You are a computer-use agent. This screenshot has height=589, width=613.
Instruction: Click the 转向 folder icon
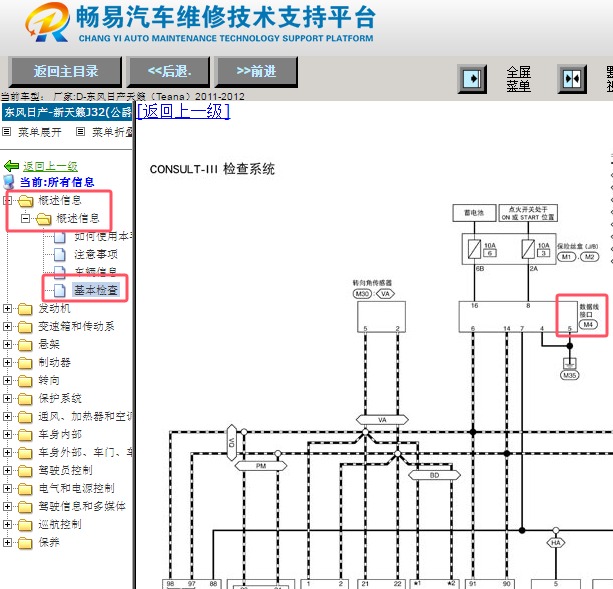click(25, 381)
